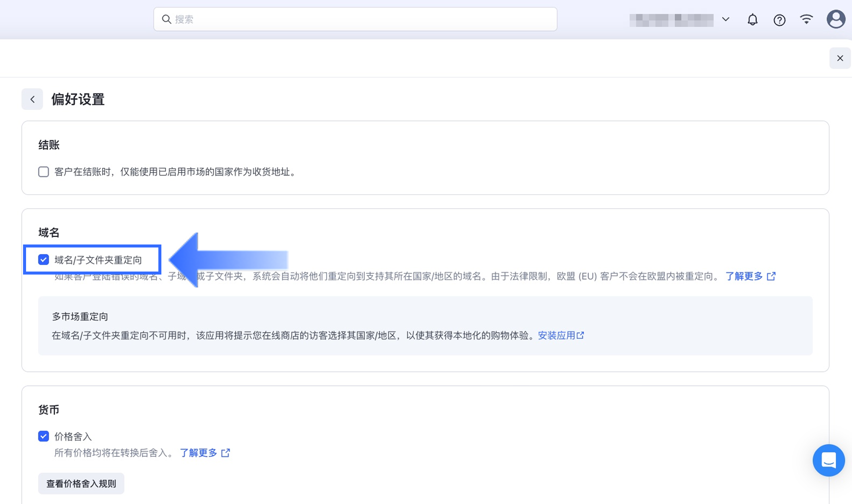Viewport: 852px width, 504px height.
Task: Open 了解更多 about domain redirects
Action: [x=744, y=276]
